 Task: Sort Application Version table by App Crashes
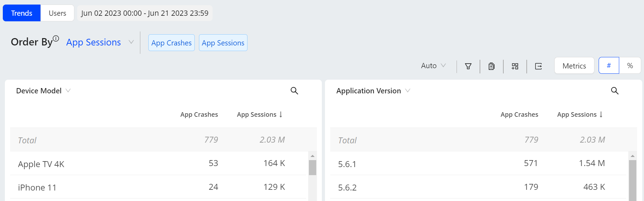point(519,114)
